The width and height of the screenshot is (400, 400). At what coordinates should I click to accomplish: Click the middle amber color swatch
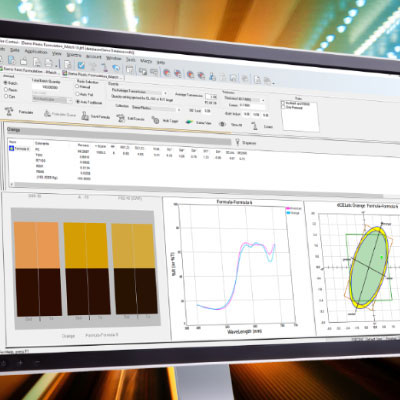86,246
